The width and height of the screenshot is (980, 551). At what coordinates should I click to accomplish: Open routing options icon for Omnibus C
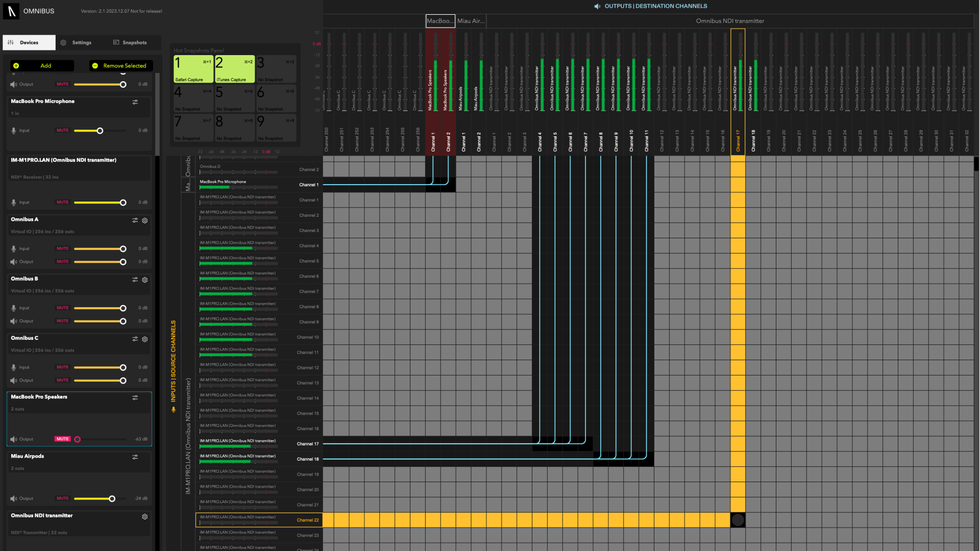[135, 339]
